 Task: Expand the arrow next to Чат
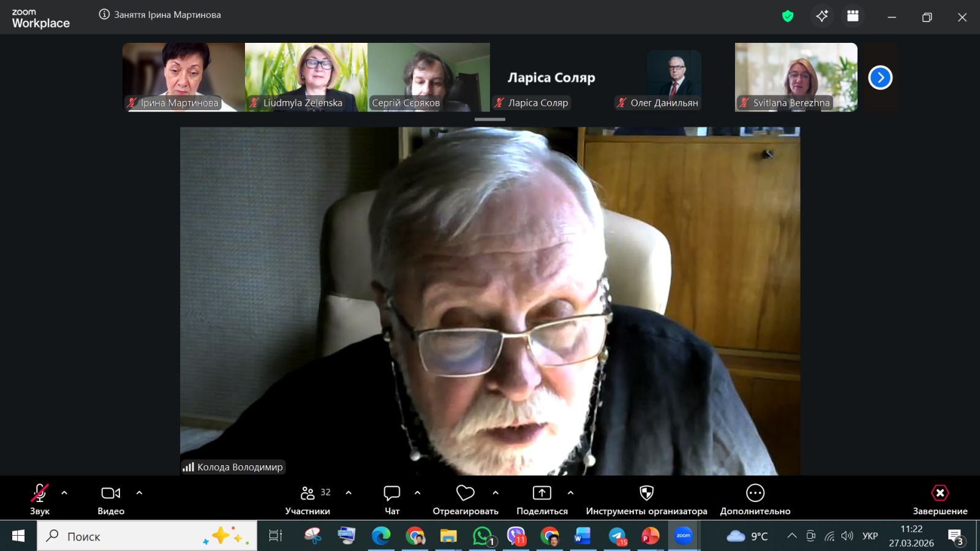click(x=418, y=493)
